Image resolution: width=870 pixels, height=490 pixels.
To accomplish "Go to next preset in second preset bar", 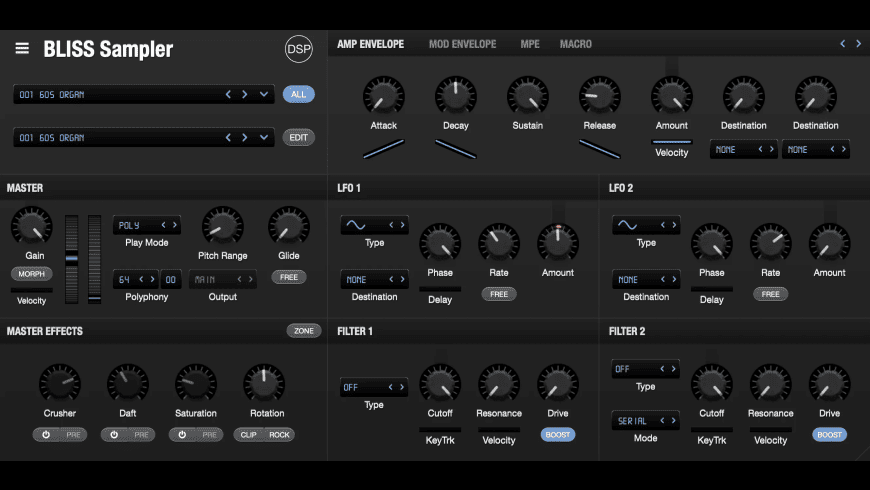I will pyautogui.click(x=245, y=138).
